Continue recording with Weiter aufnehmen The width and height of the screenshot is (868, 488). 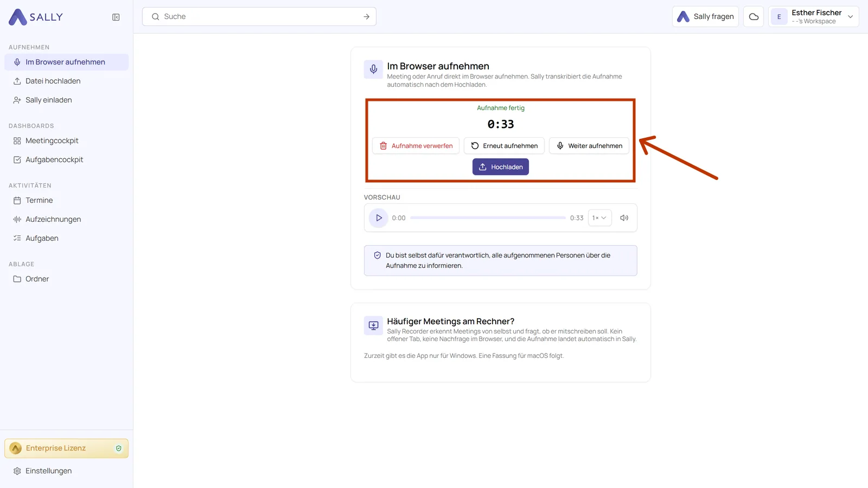(589, 146)
